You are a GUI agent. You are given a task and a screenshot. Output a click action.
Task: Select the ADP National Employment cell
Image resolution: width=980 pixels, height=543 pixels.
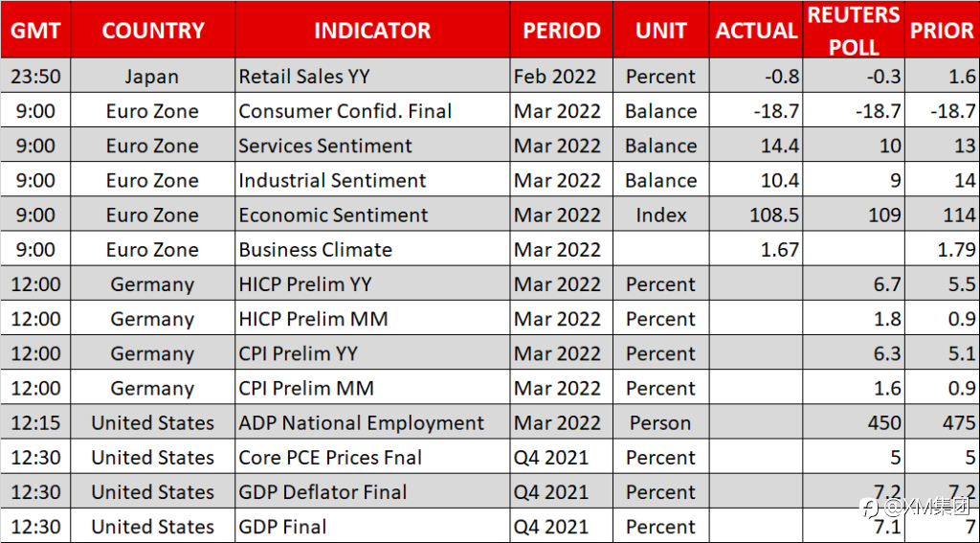tap(372, 423)
